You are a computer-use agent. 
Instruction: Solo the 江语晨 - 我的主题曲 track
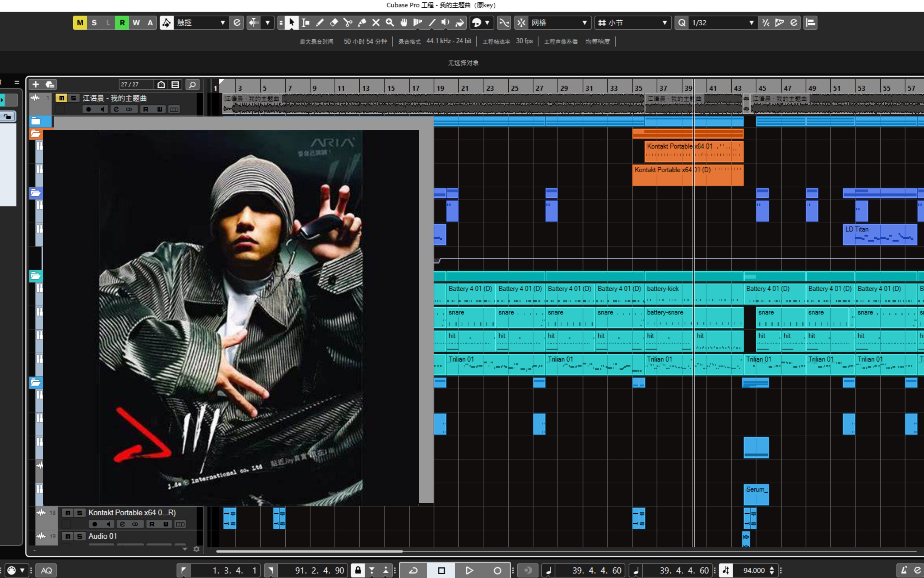click(73, 98)
